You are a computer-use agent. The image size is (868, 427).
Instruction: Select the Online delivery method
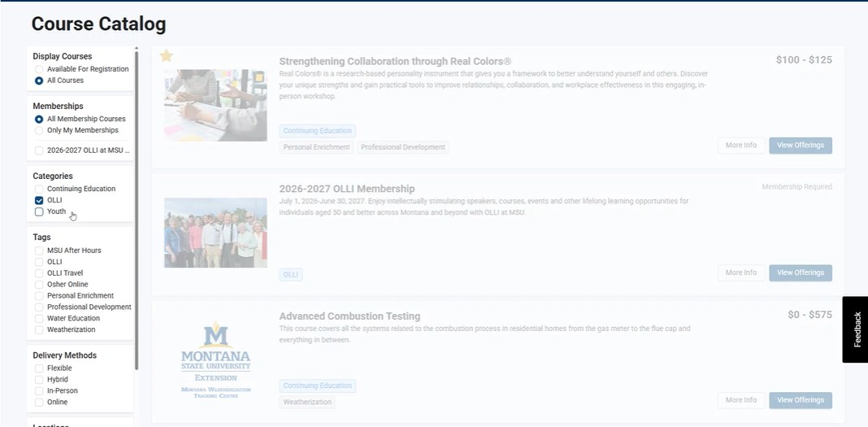[x=39, y=402]
